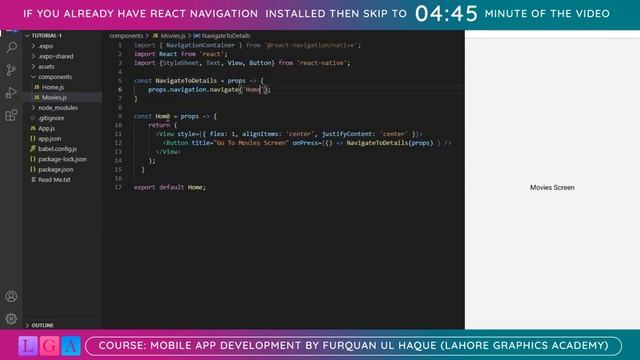Open the Extensions view
Viewport: 640px width, 360px height.
pyautogui.click(x=11, y=115)
